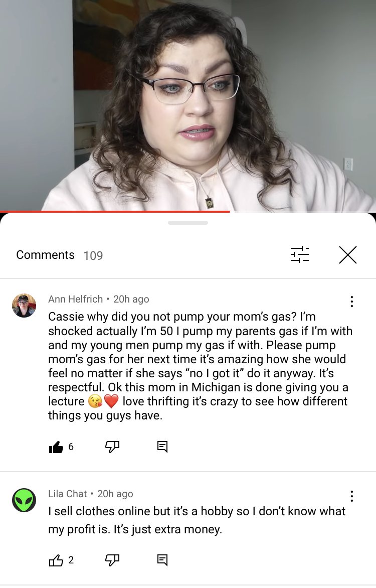Tap Lila Chat's comment text
This screenshot has width=376, height=588.
[197, 520]
